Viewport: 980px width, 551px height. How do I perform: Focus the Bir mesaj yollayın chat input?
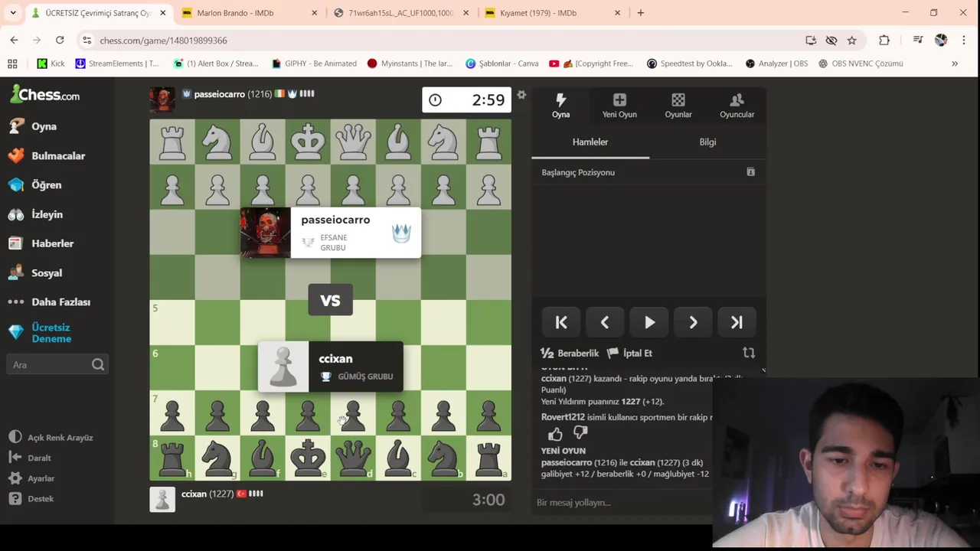tap(622, 503)
